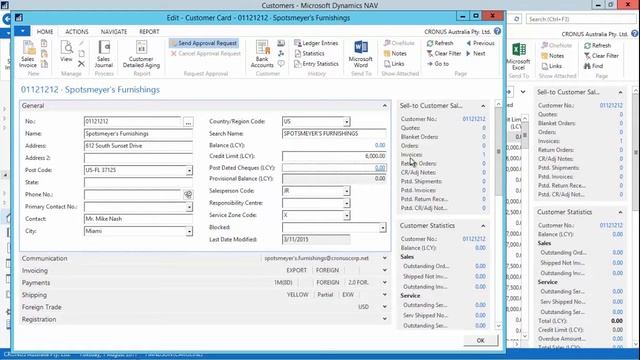The image size is (640, 360).
Task: Click the phone dial icon beside Phone No.
Action: [x=188, y=195]
